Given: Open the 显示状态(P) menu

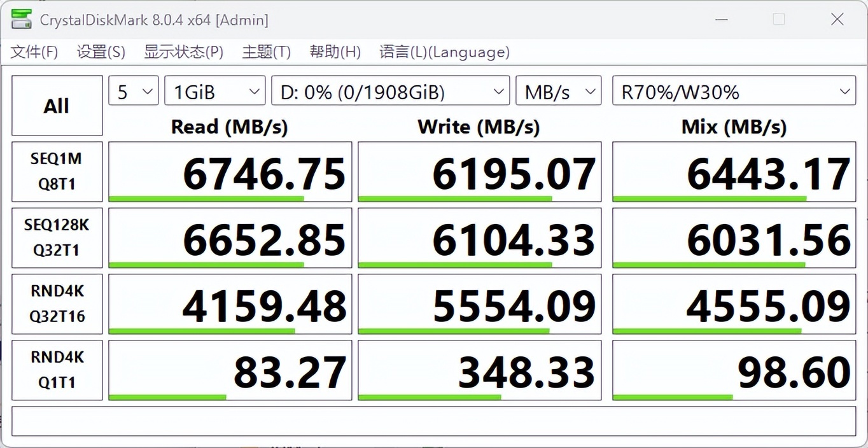Looking at the screenshot, I should [183, 52].
